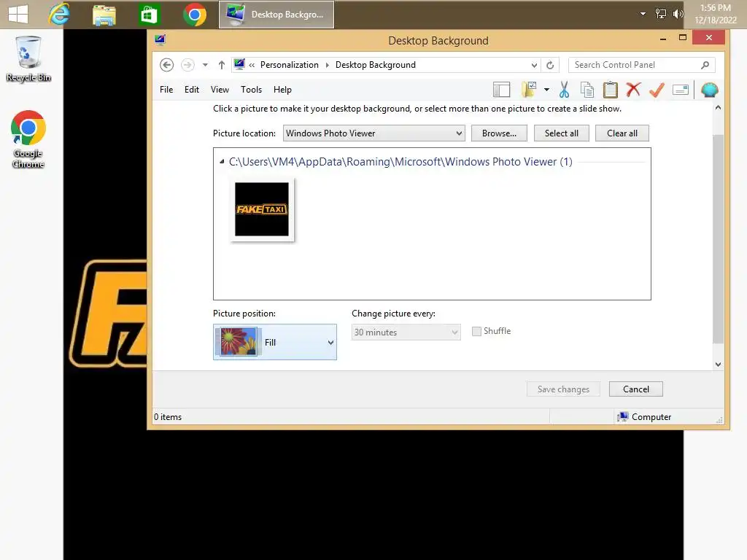The height and width of the screenshot is (560, 747).
Task: Click the Browse... button
Action: click(499, 133)
